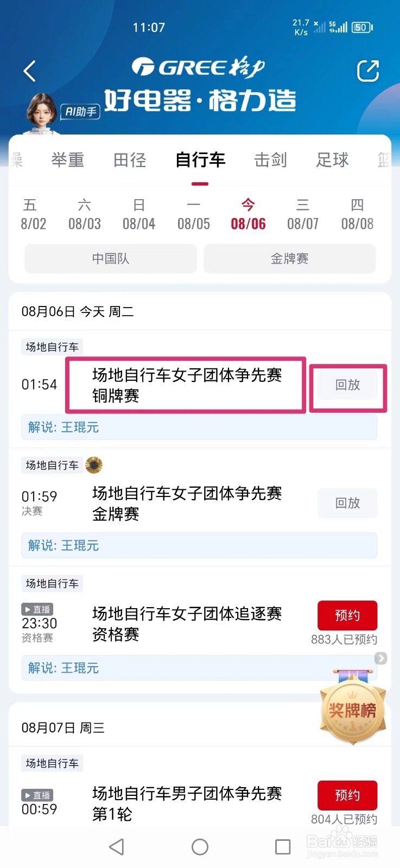
Task: Tap 回放 for the 铜牌赛 event
Action: point(347,385)
